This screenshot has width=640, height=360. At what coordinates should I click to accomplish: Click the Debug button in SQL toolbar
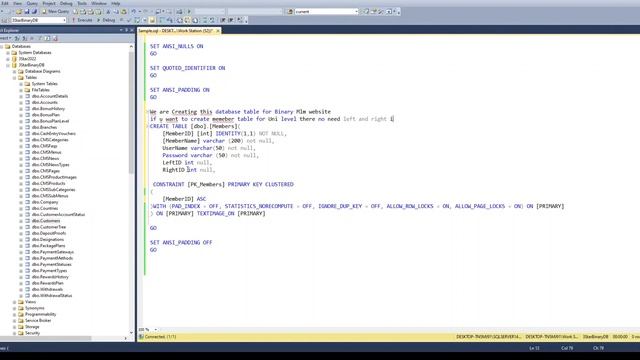pyautogui.click(x=106, y=20)
